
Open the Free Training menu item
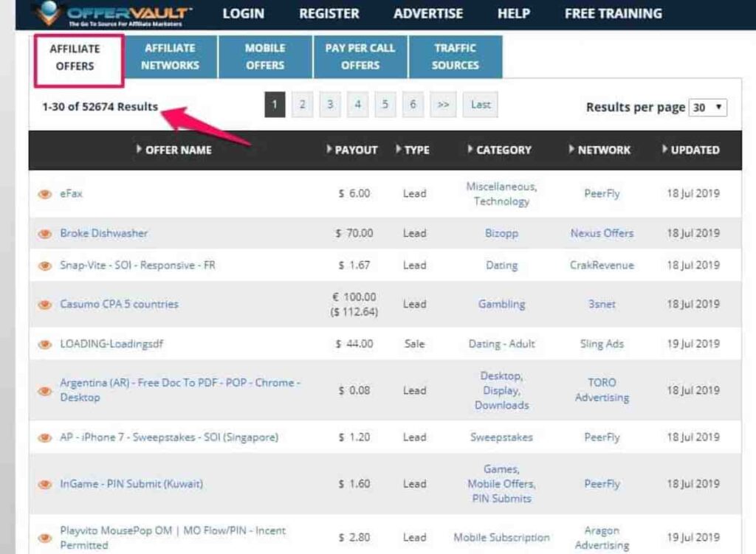pyautogui.click(x=614, y=13)
